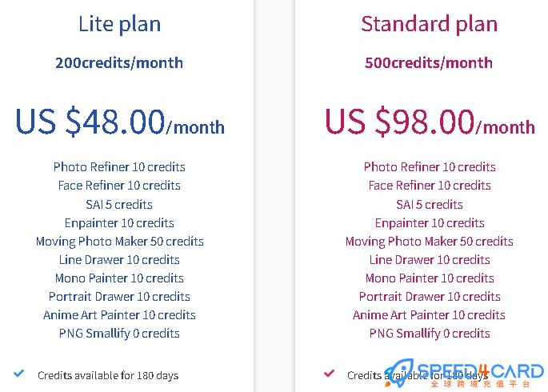Select Enpainter 10 credits in Standard plan
The image size is (548, 392).
(x=430, y=223)
